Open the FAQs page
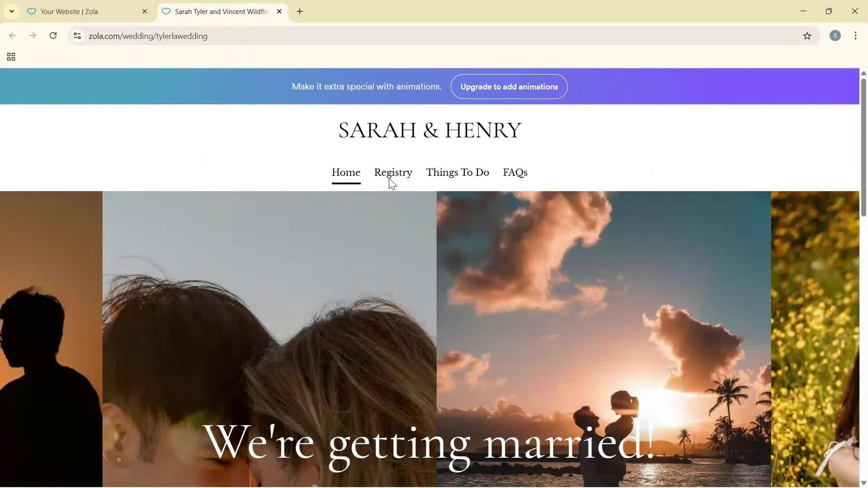 pyautogui.click(x=515, y=172)
